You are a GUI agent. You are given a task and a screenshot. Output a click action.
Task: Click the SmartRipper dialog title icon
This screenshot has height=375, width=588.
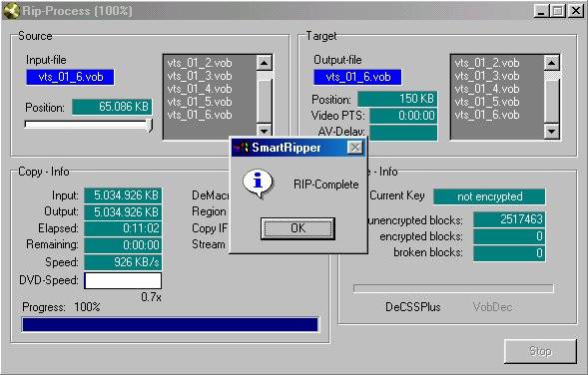242,148
